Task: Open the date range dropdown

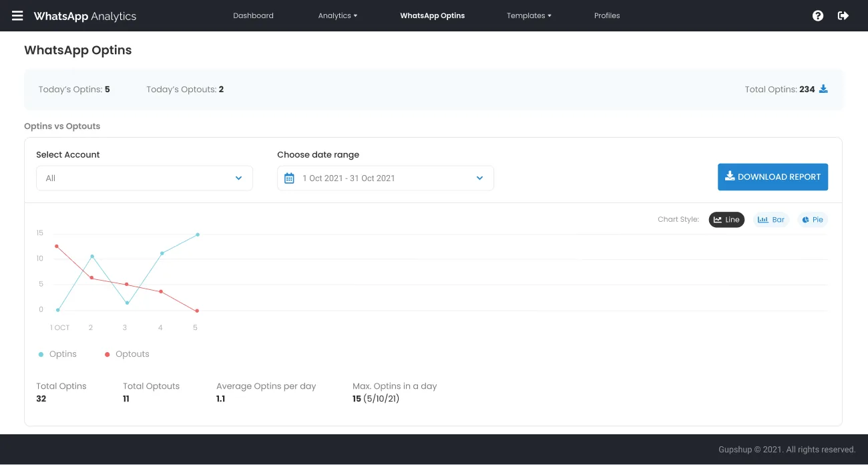Action: [385, 178]
